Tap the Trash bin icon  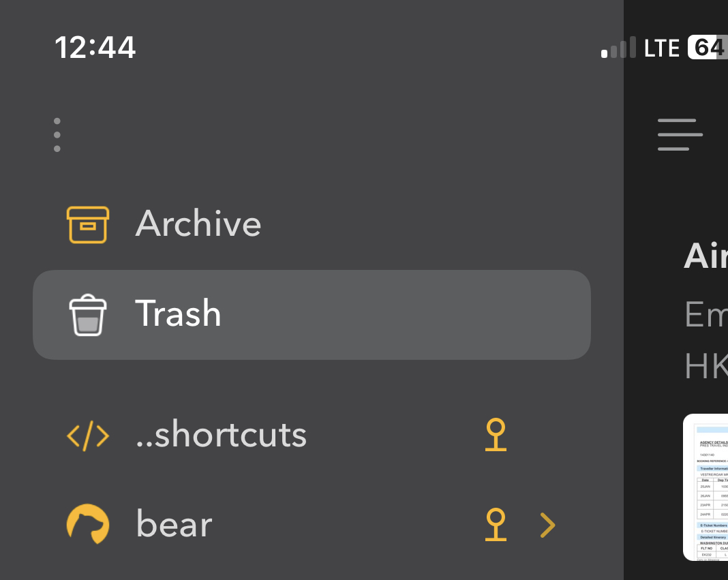pyautogui.click(x=88, y=315)
